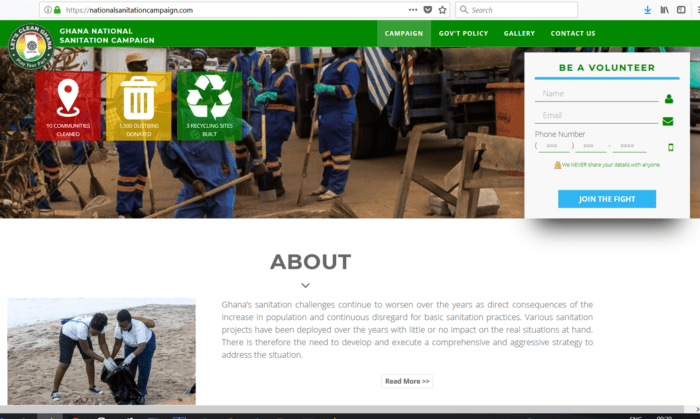Image resolution: width=700 pixels, height=419 pixels.
Task: Click the Read More >> link
Action: pyautogui.click(x=407, y=381)
